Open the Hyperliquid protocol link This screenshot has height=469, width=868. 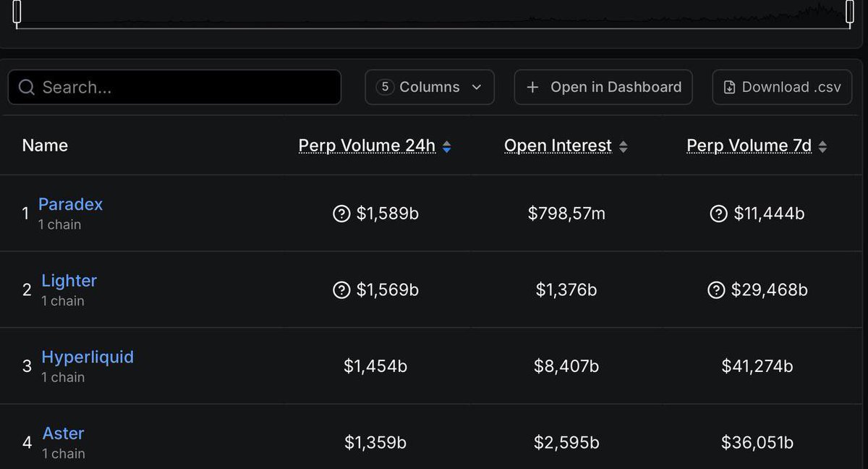[x=88, y=357]
